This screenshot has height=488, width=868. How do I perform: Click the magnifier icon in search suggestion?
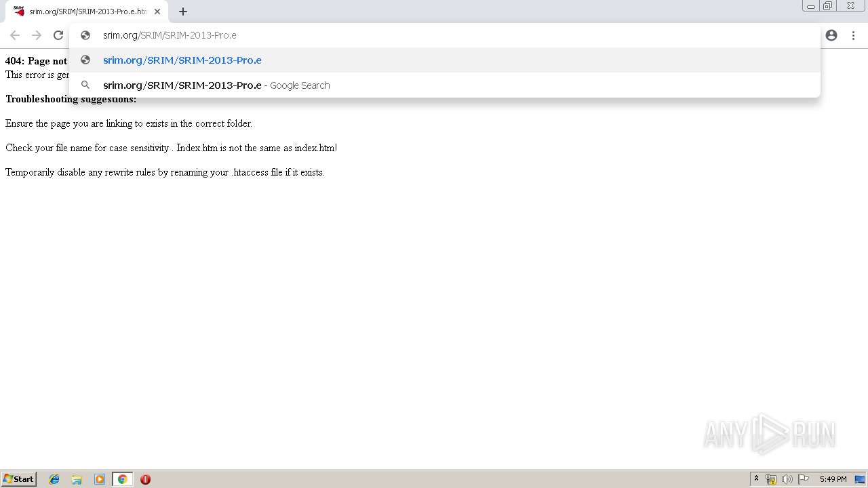(85, 85)
